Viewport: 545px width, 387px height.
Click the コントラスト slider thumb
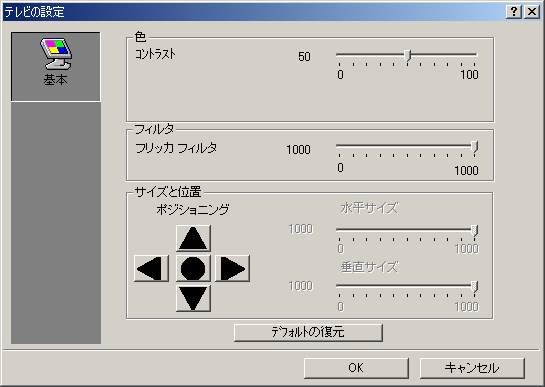click(408, 56)
